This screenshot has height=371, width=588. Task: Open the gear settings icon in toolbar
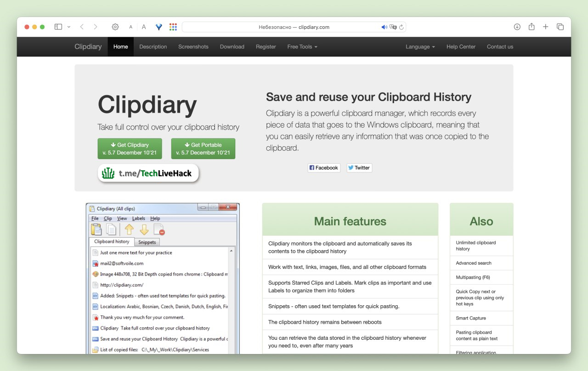[x=115, y=27]
